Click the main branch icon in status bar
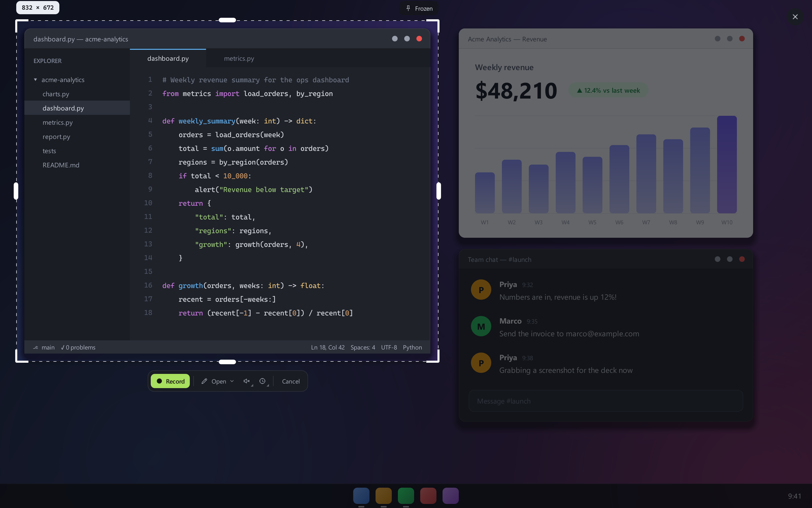 point(36,347)
